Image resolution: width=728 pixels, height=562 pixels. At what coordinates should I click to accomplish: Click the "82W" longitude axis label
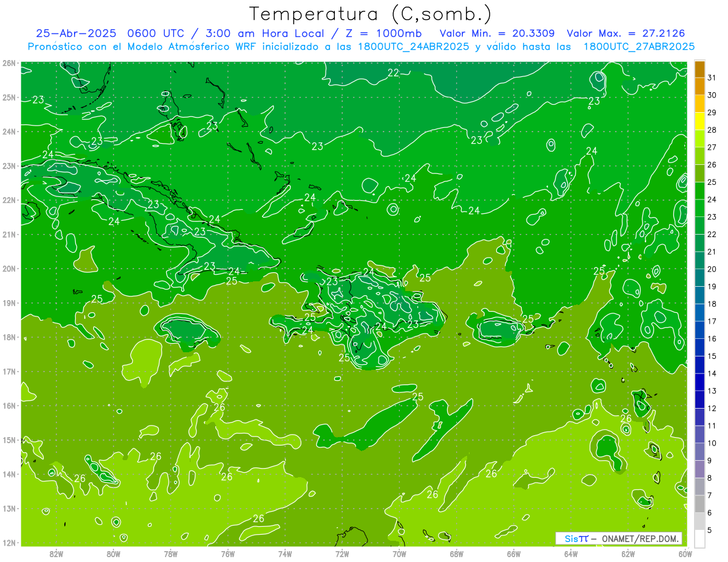(56, 554)
